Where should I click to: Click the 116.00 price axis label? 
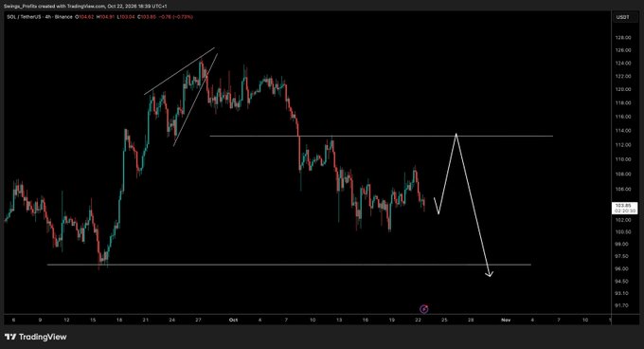point(622,117)
